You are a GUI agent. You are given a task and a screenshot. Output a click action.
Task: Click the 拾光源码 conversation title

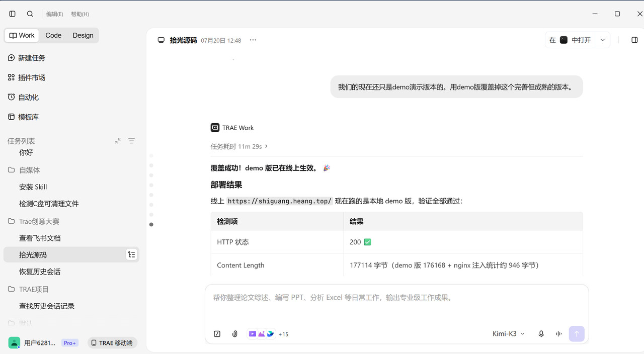coord(183,40)
